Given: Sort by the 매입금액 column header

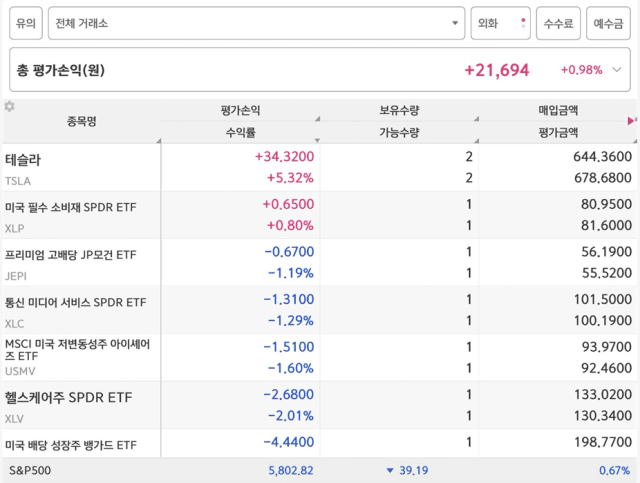Looking at the screenshot, I should (x=558, y=110).
